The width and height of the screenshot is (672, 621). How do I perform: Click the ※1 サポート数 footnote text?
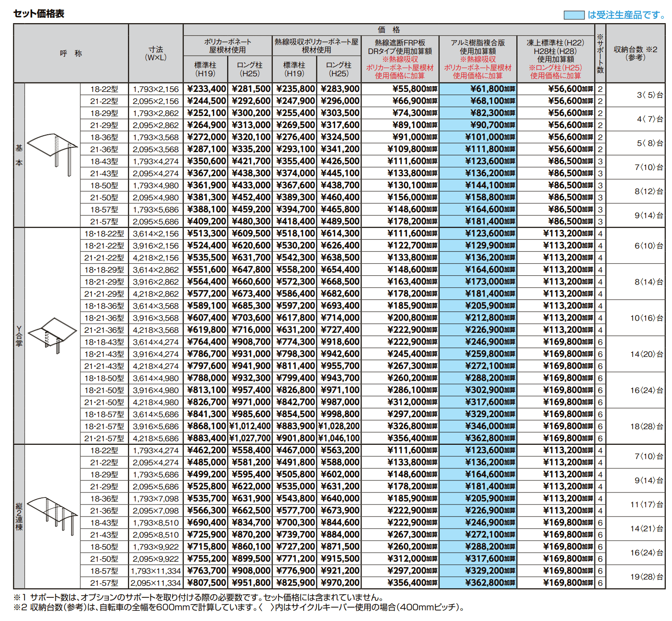[199, 597]
